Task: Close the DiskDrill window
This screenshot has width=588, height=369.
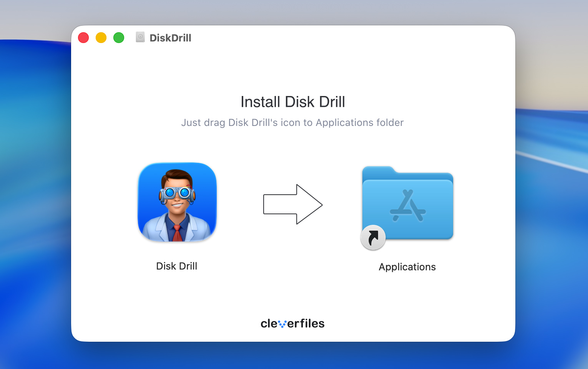Action: coord(83,38)
